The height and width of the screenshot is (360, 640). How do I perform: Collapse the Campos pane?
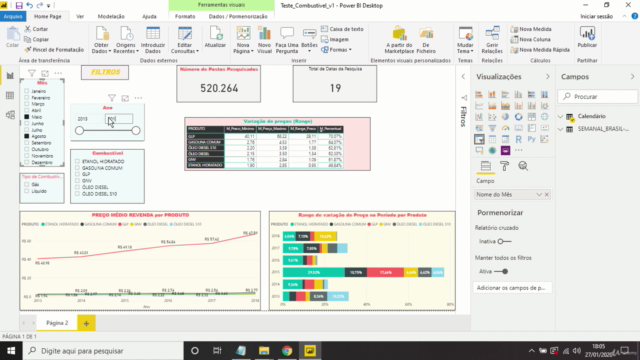[633, 77]
